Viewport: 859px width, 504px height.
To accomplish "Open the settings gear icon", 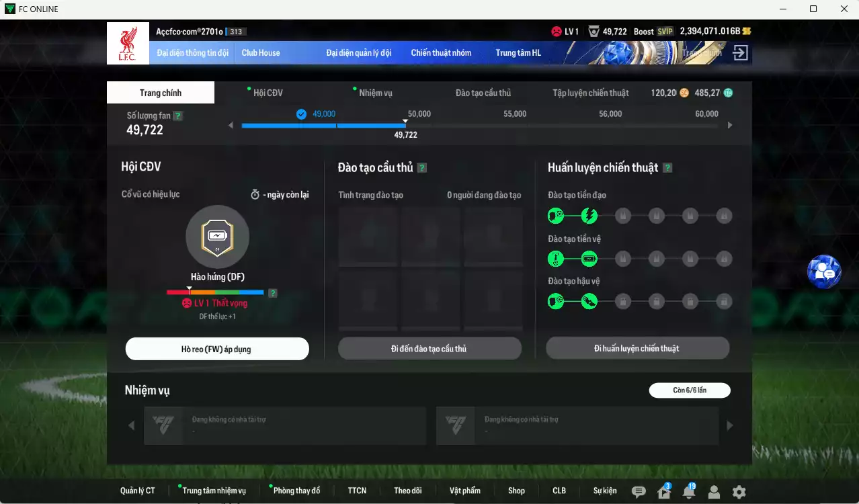I will click(739, 492).
